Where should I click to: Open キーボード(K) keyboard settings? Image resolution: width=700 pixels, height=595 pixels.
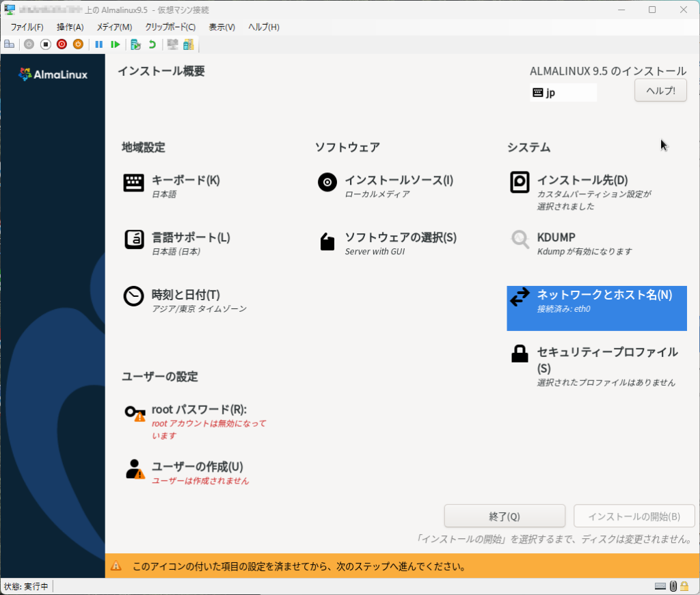[x=185, y=181]
